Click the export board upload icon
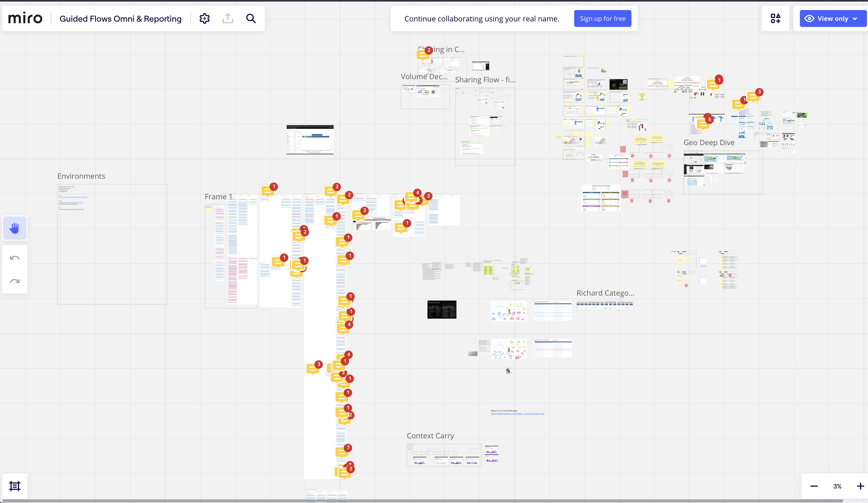 tap(228, 18)
